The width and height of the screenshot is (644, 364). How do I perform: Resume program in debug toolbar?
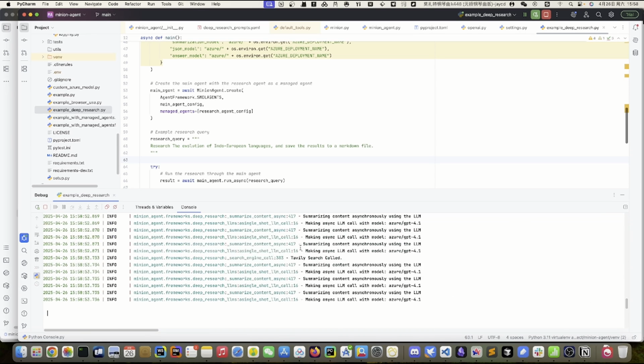56,207
